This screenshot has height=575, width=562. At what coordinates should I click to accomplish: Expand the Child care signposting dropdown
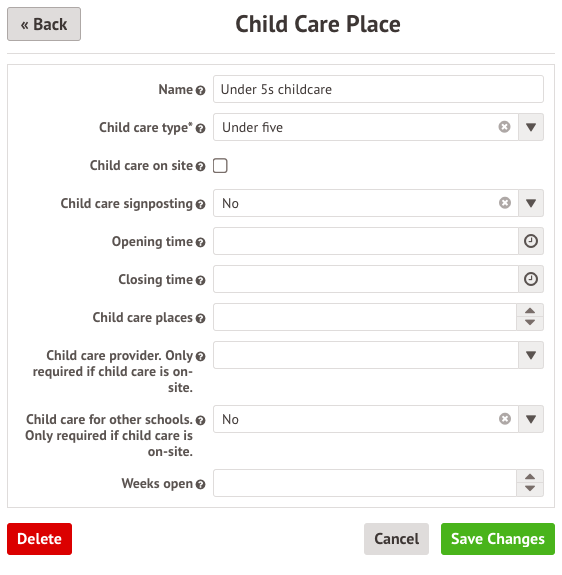coord(530,203)
